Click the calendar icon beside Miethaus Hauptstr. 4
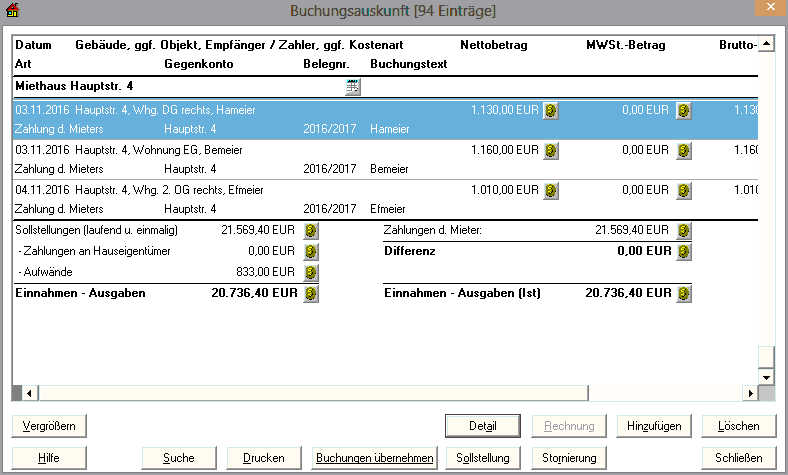788x475 pixels. click(352, 88)
